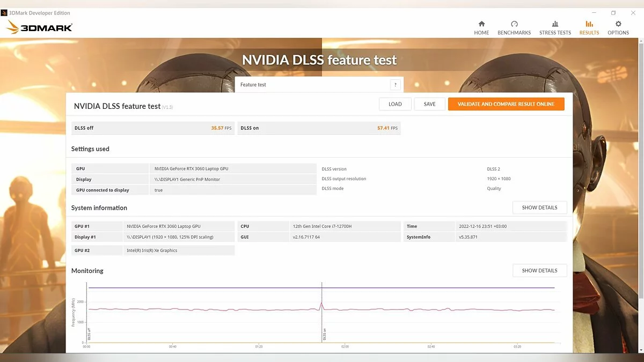This screenshot has height=362, width=644.
Task: Click the vertical scrollbar on right
Action: coord(641,161)
